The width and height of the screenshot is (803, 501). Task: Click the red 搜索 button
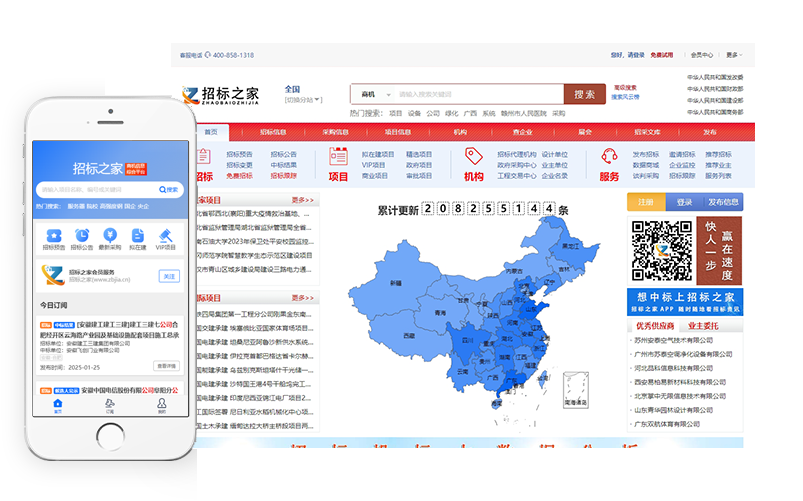(x=584, y=94)
